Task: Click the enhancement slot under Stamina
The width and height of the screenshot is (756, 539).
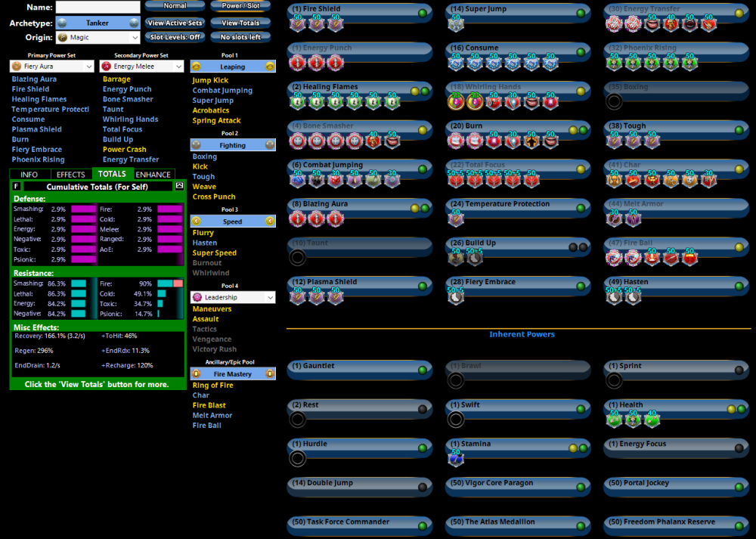Action: [x=456, y=459]
